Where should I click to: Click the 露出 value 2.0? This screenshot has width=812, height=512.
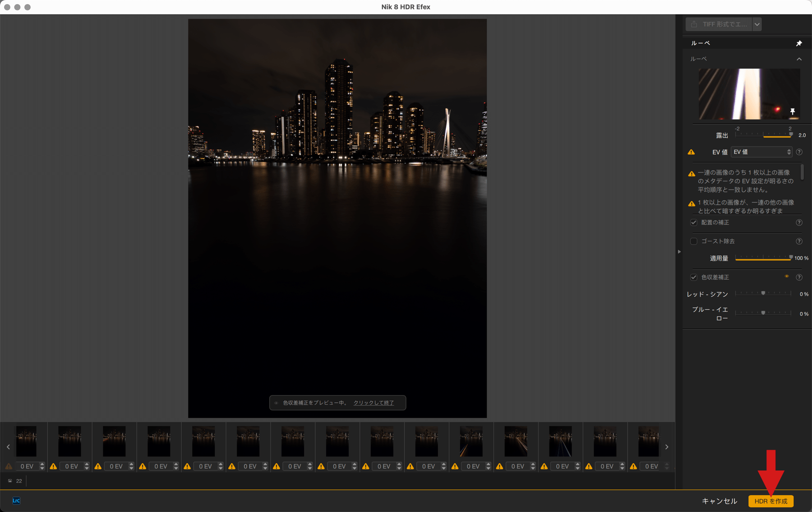pos(802,135)
